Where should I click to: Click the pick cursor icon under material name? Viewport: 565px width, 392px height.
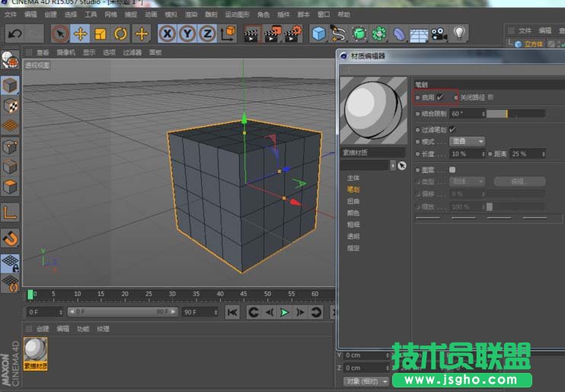[402, 165]
